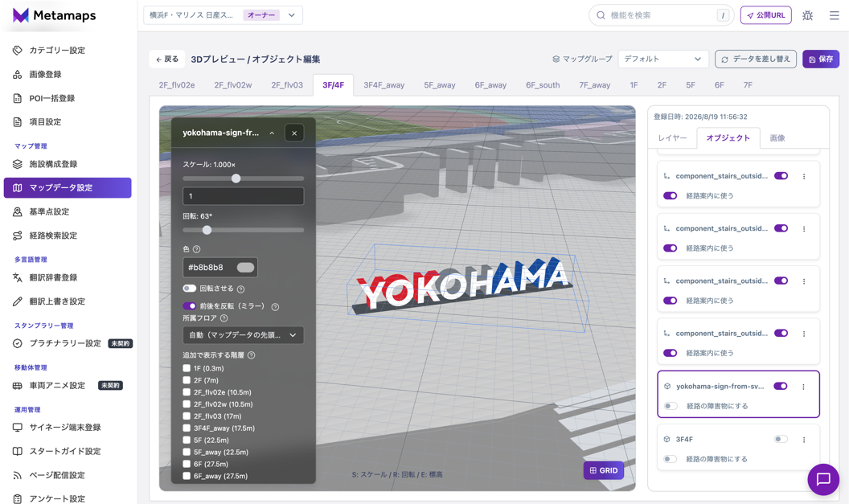The image size is (849, 504).
Task: Toggle the 回転させる switch
Action: 189,289
